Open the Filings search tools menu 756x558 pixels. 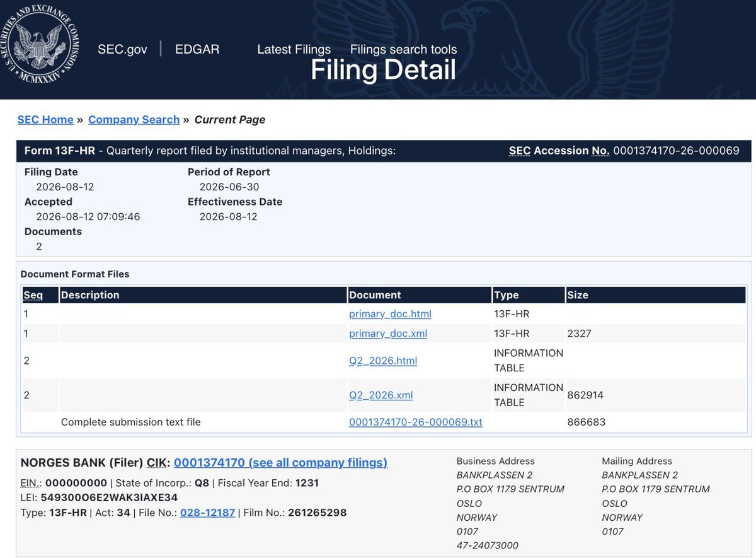(x=403, y=49)
